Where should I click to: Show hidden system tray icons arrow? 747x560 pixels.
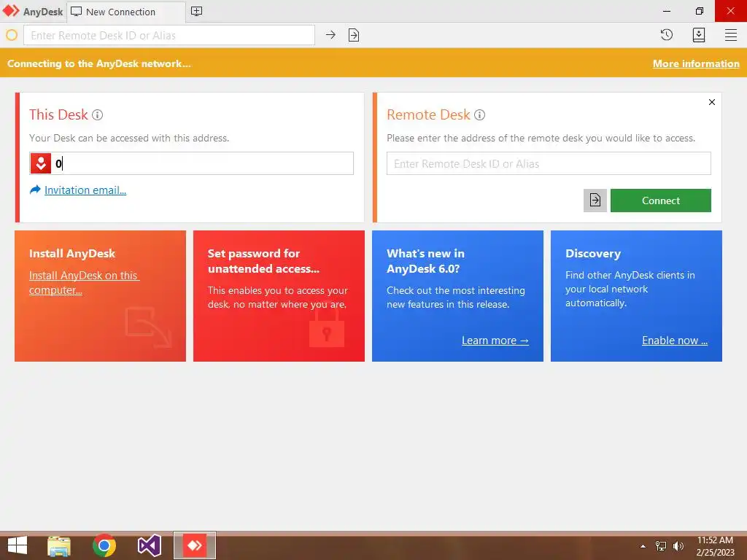click(x=643, y=546)
